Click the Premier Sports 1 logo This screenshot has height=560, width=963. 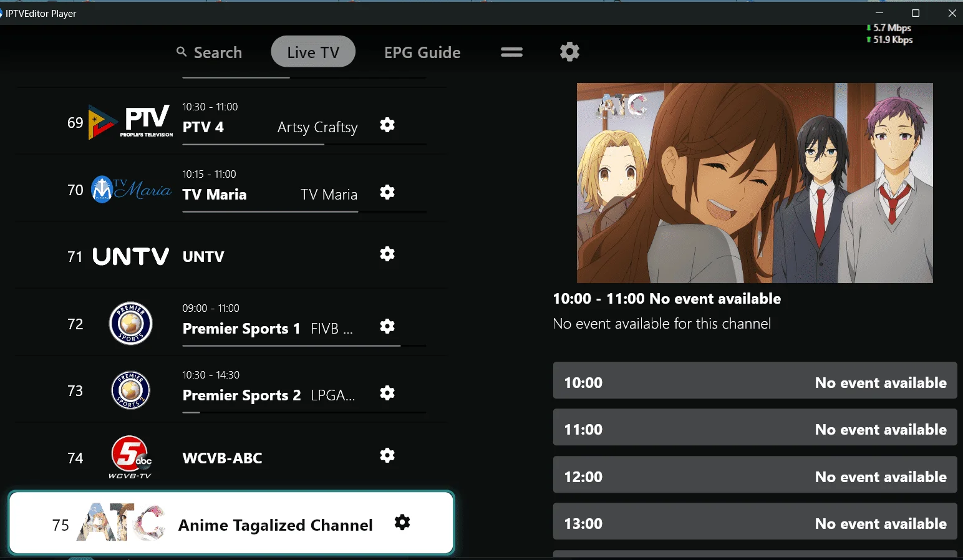(131, 323)
